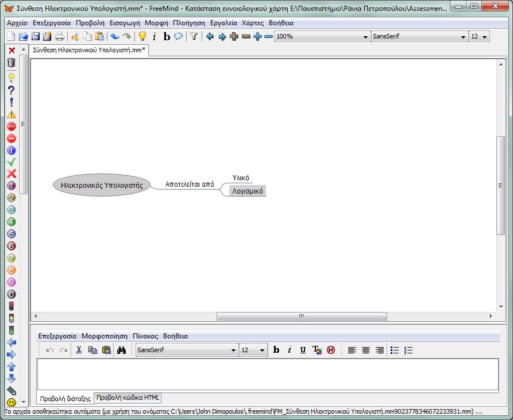Align note text to the left

coord(352,350)
